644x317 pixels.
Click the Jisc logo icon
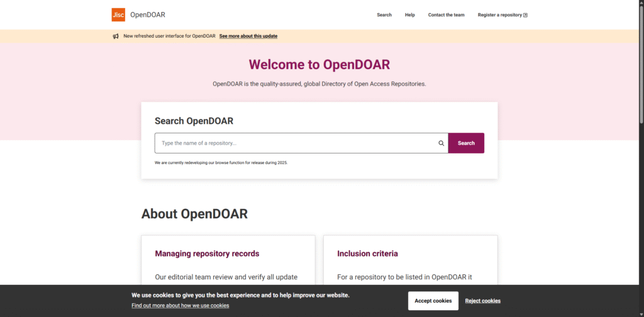click(x=118, y=14)
